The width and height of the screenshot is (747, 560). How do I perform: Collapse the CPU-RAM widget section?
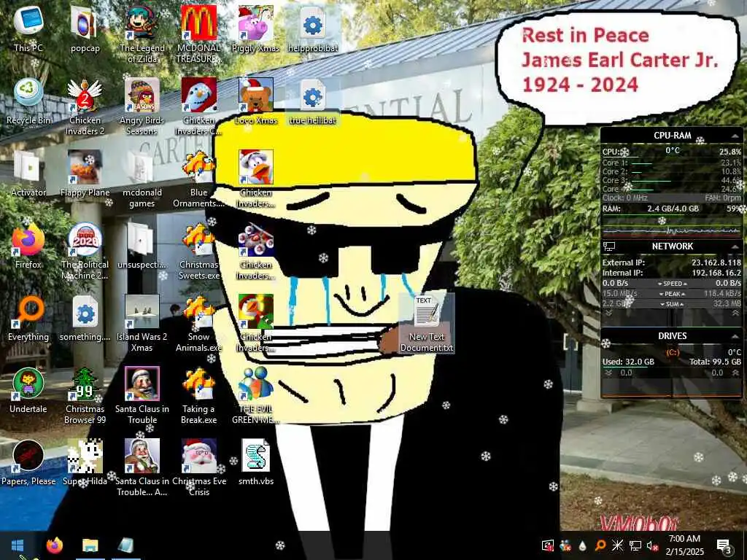click(735, 136)
